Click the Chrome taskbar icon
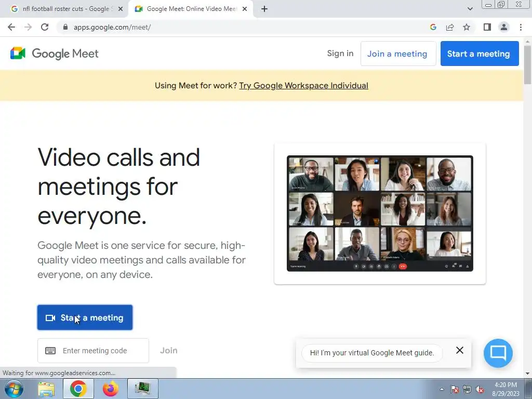Image resolution: width=532 pixels, height=399 pixels. click(x=78, y=389)
